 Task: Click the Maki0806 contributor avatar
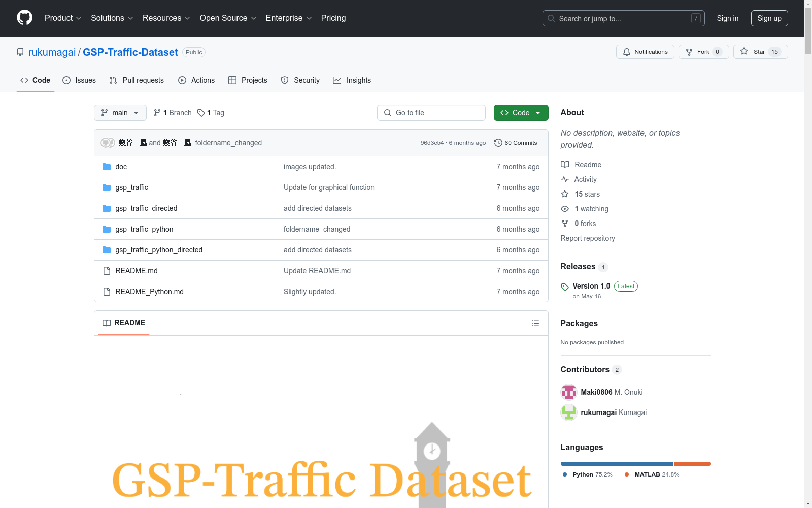tap(569, 392)
